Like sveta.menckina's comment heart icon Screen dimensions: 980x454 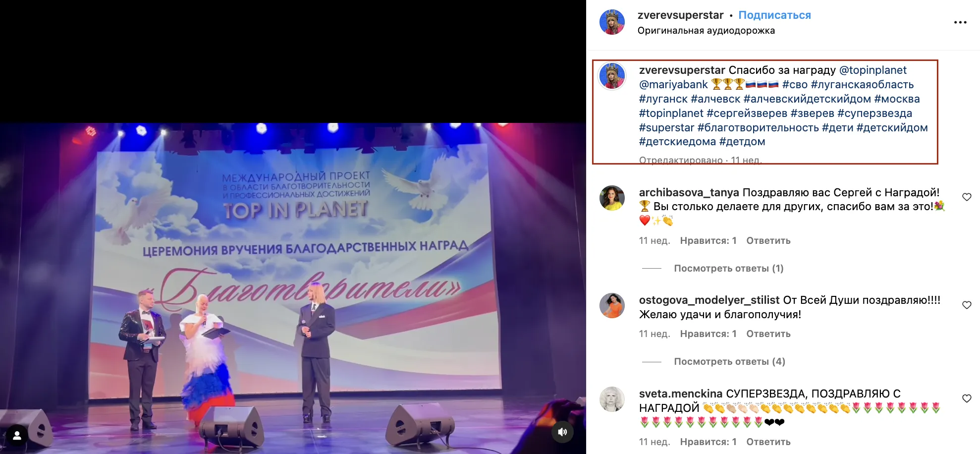pos(967,398)
